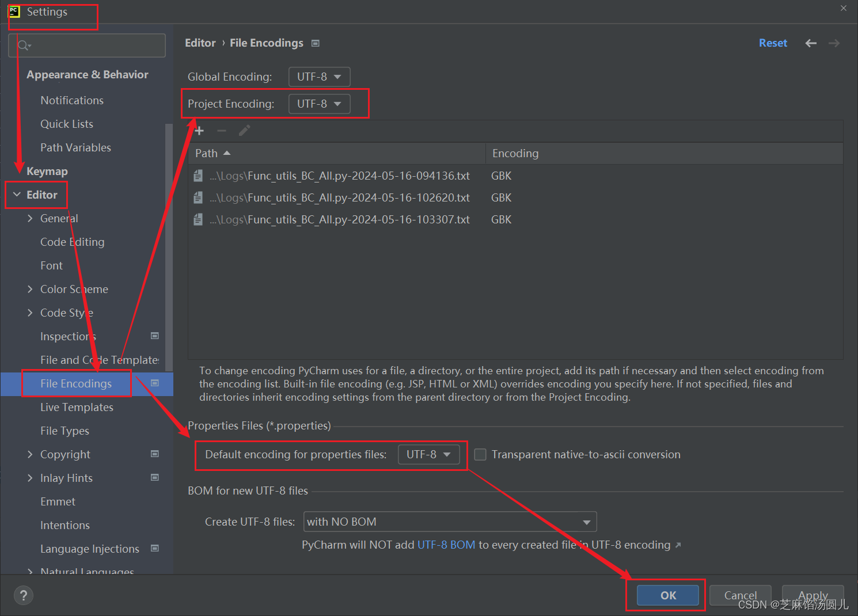Open Live Templates settings page
Screen dimensions: 858x616
coord(77,407)
